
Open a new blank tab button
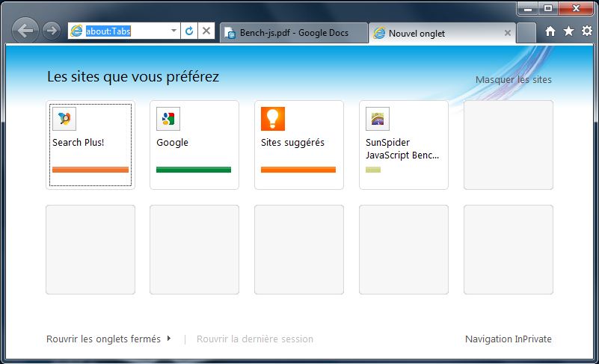pos(526,33)
